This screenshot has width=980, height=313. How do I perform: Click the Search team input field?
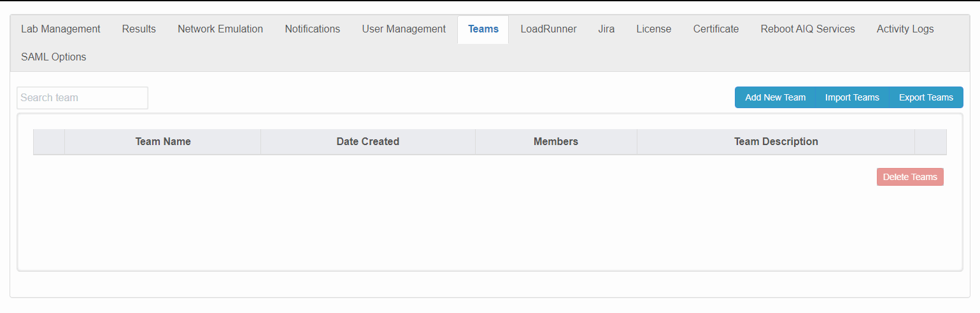coord(82,98)
